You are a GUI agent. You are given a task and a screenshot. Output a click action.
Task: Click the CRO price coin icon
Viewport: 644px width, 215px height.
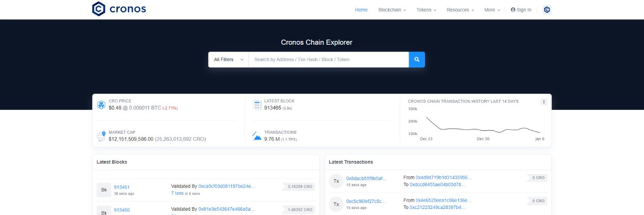pos(101,104)
